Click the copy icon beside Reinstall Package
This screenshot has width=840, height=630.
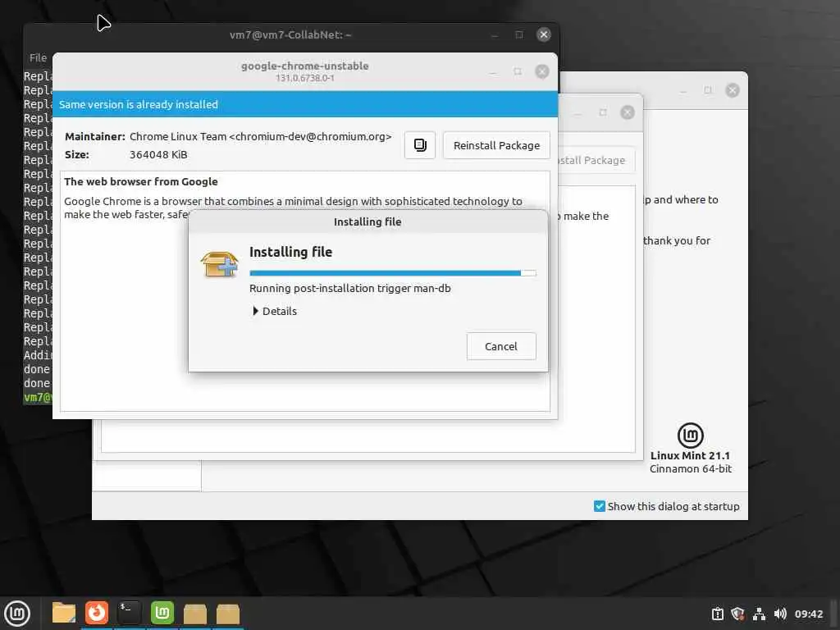pos(420,145)
